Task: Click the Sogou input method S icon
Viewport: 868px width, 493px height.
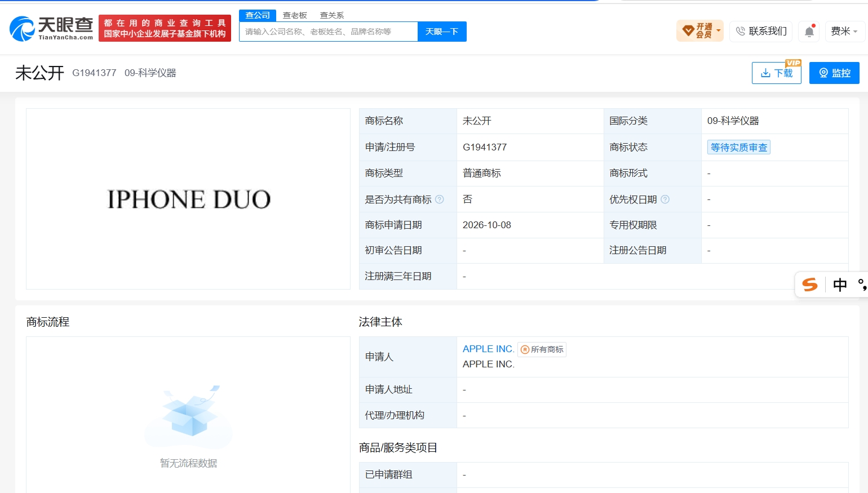Action: pos(810,285)
